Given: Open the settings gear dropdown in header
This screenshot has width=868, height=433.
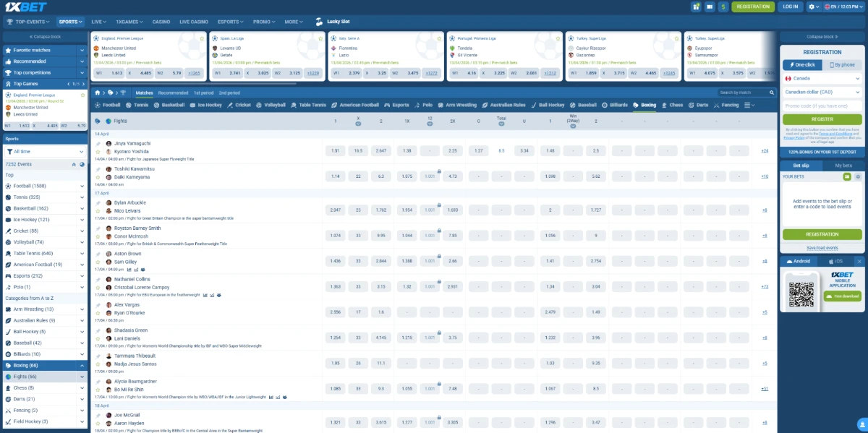Looking at the screenshot, I should coord(814,7).
